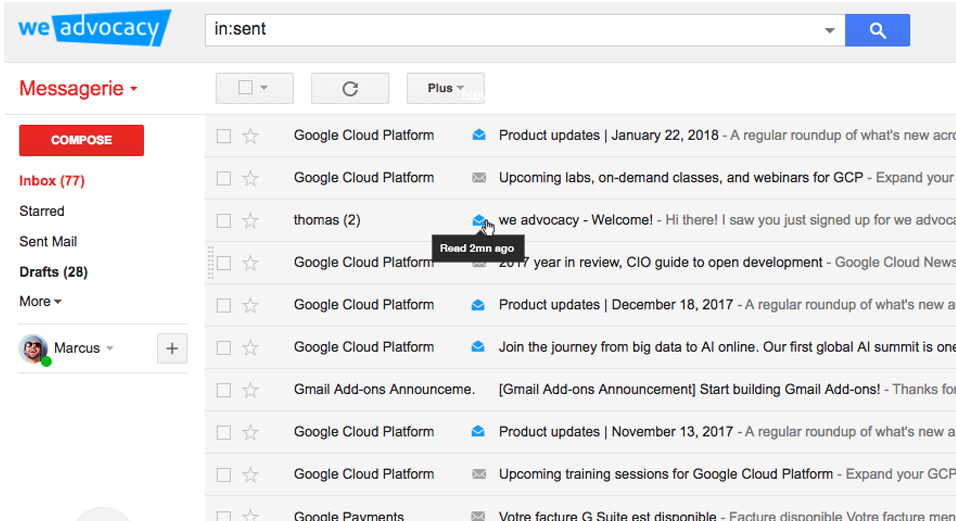Star the Upcoming labs, on-demand classes email
This screenshot has height=521, width=956.
pos(250,179)
